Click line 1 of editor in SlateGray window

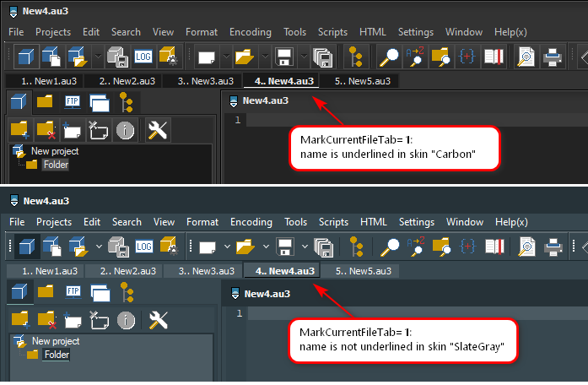pos(380,314)
